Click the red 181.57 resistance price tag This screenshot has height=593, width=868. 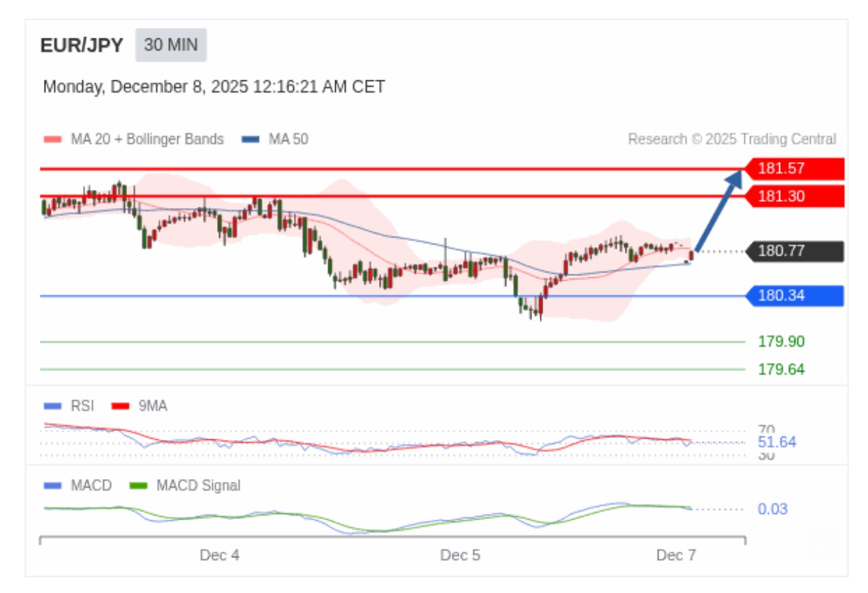click(x=795, y=169)
